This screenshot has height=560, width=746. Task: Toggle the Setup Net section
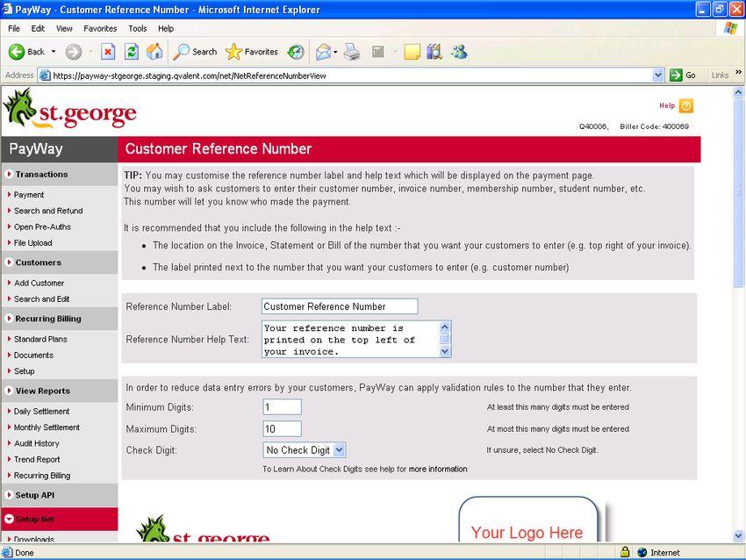pos(60,519)
